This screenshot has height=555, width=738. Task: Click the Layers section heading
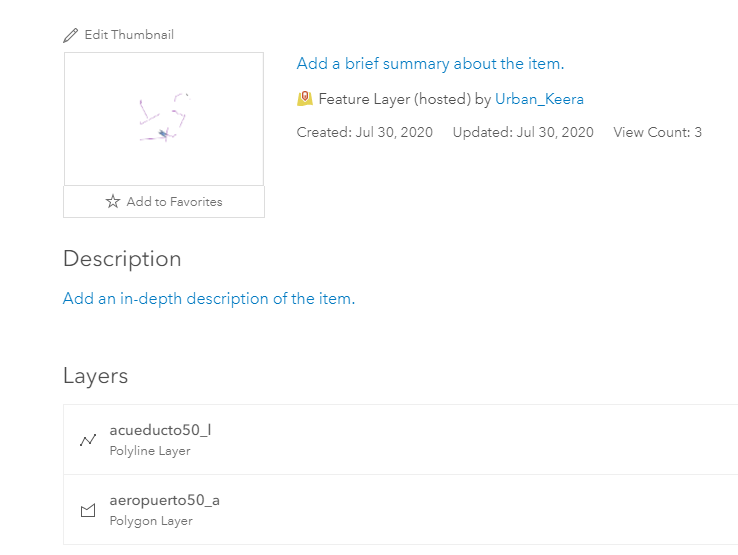pos(95,376)
